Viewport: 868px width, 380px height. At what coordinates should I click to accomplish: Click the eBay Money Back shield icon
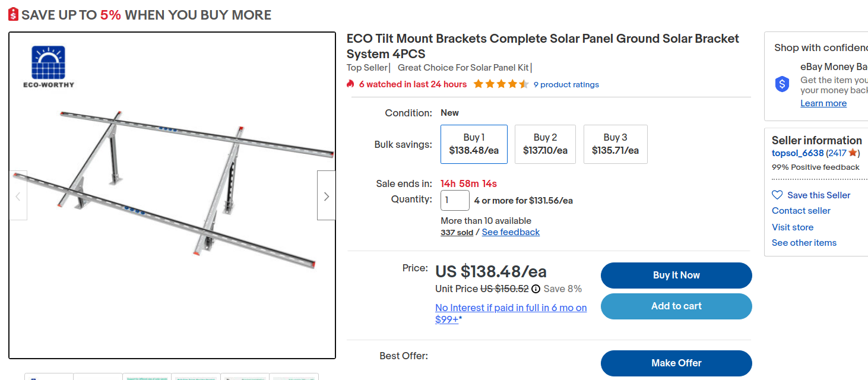782,84
